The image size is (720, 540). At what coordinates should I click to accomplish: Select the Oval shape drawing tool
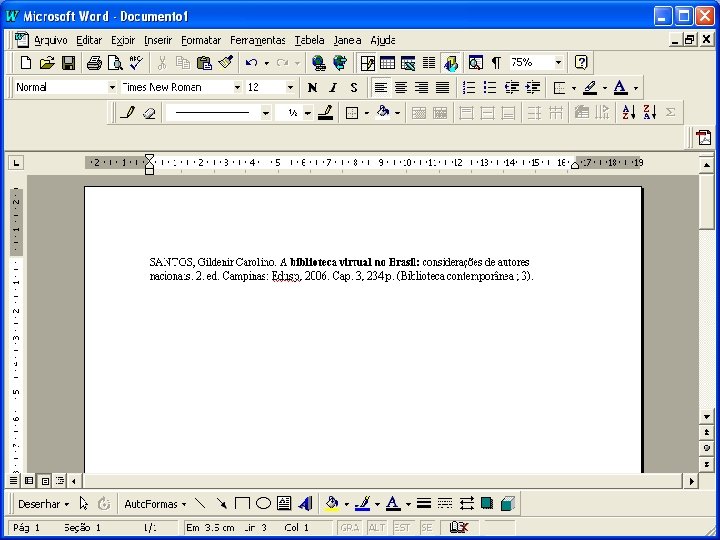263,504
